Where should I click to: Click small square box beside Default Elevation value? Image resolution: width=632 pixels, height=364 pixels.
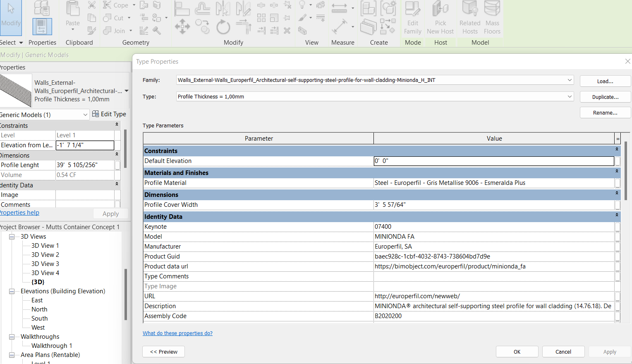click(x=618, y=161)
